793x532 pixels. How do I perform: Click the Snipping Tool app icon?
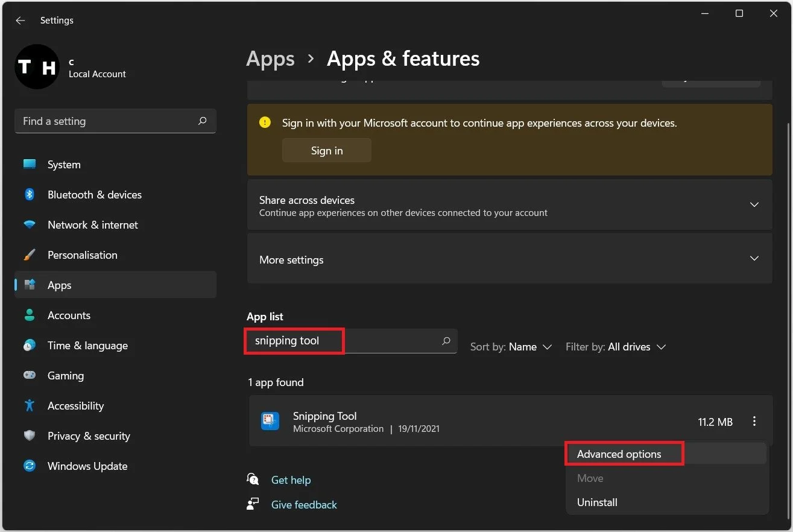[270, 420]
